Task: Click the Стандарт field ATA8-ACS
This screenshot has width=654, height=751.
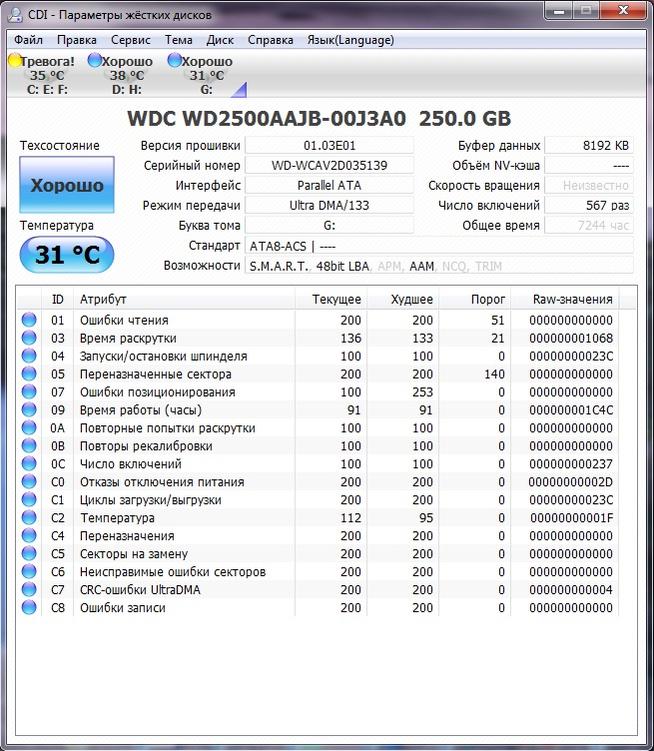Action: tap(439, 246)
